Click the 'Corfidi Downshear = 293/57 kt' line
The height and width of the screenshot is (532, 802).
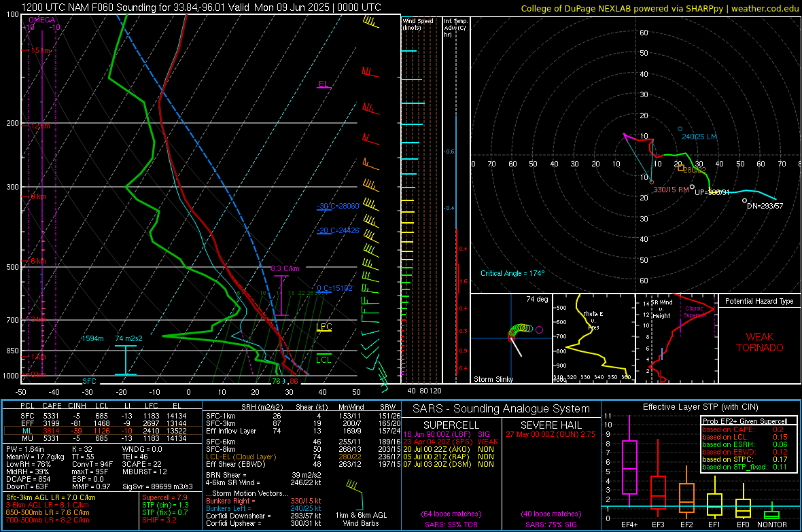coord(263,516)
